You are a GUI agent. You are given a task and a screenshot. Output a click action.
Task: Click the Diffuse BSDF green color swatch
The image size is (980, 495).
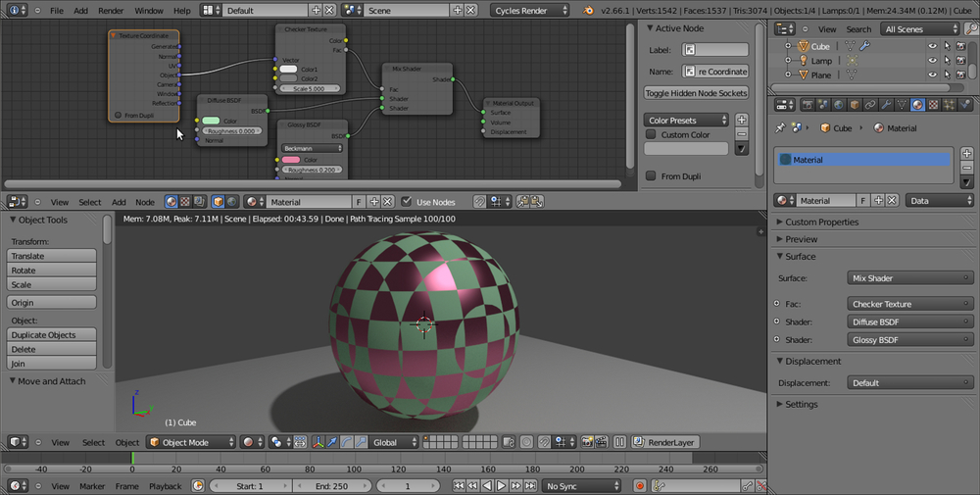click(211, 121)
